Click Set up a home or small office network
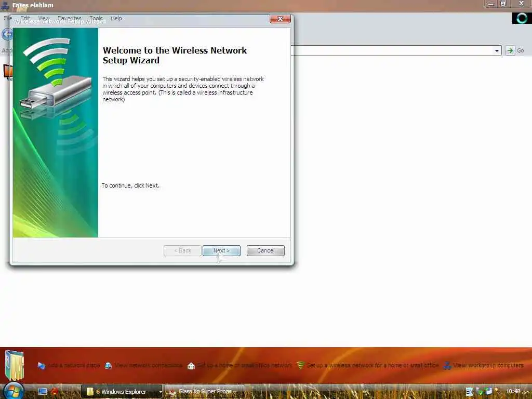Screen dimensions: 532x399 click(x=244, y=365)
